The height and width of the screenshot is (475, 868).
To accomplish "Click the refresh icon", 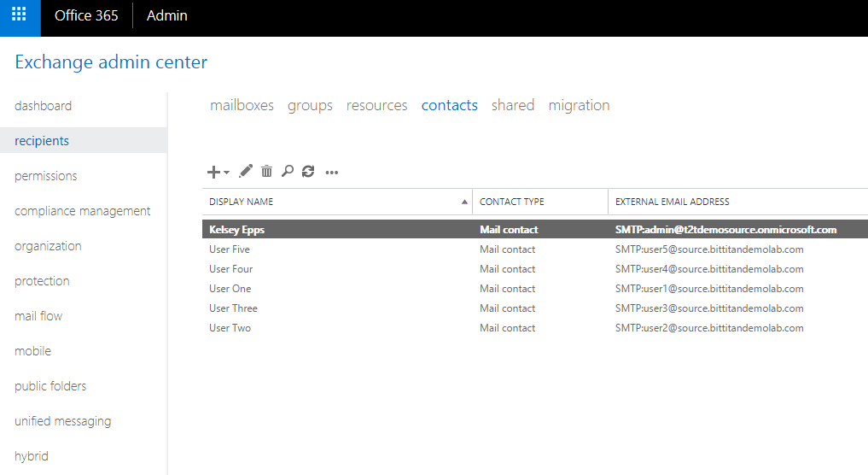I will pyautogui.click(x=308, y=171).
